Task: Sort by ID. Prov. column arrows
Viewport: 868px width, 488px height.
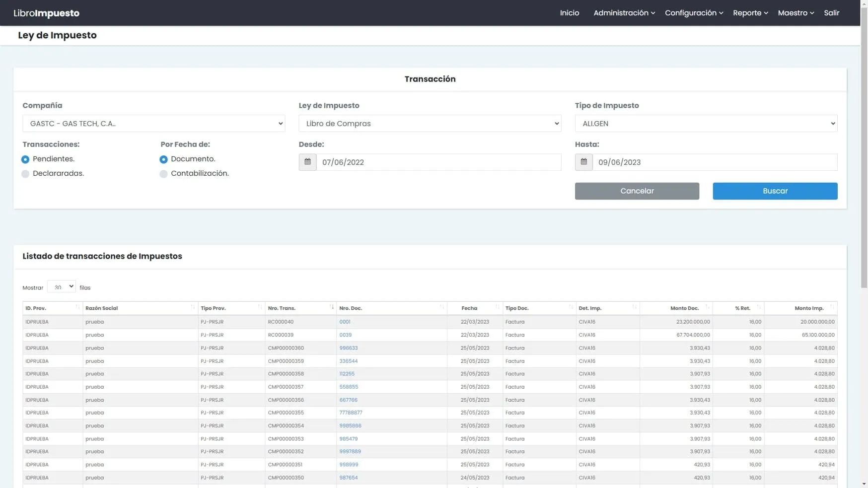Action: coord(77,307)
